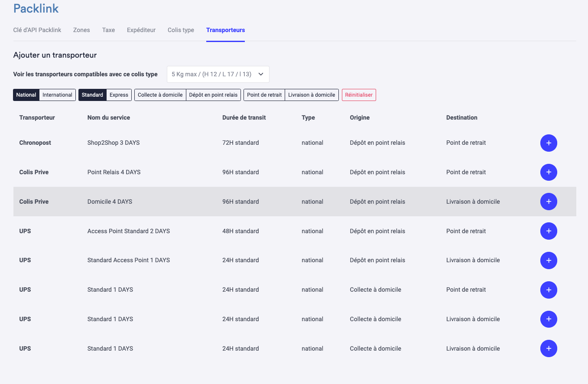The image size is (588, 384).
Task: Go to the Taxe tab
Action: [108, 30]
